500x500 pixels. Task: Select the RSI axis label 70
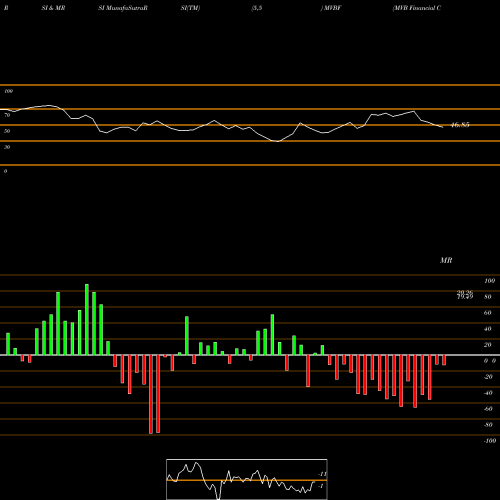(x=7, y=115)
